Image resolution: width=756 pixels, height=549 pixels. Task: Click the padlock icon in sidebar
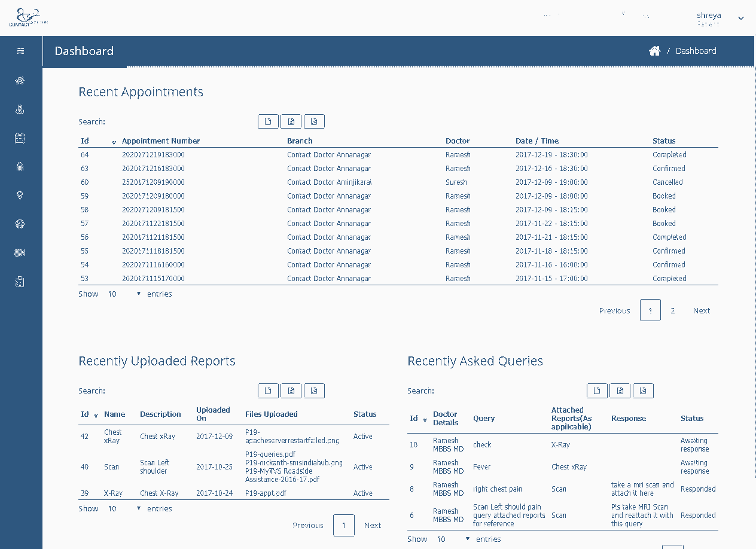pos(20,167)
